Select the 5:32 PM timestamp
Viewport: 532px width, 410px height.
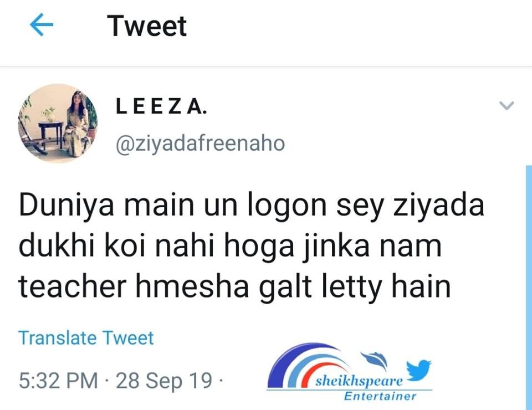(58, 380)
